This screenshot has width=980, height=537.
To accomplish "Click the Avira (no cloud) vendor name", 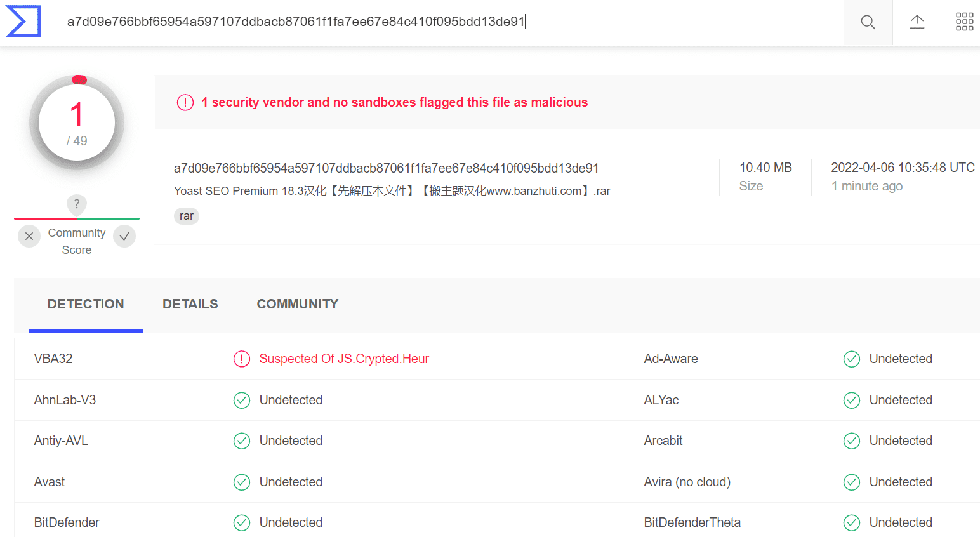I will [687, 482].
